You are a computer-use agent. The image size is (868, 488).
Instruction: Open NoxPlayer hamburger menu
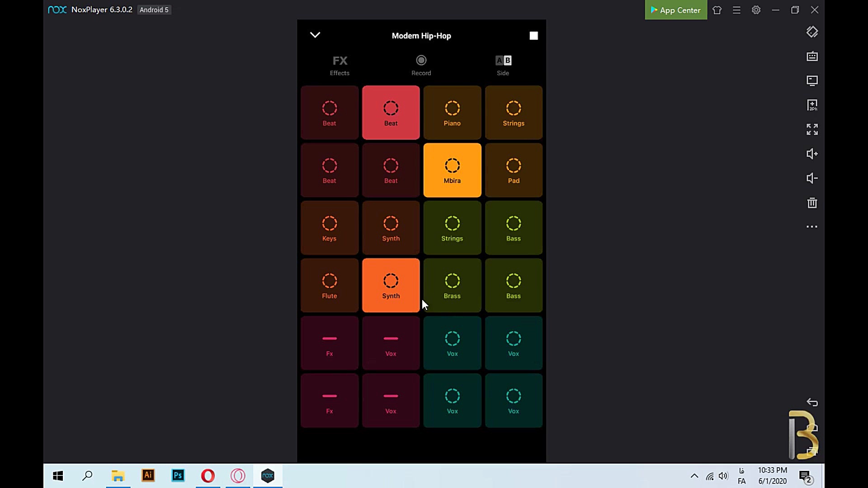736,10
